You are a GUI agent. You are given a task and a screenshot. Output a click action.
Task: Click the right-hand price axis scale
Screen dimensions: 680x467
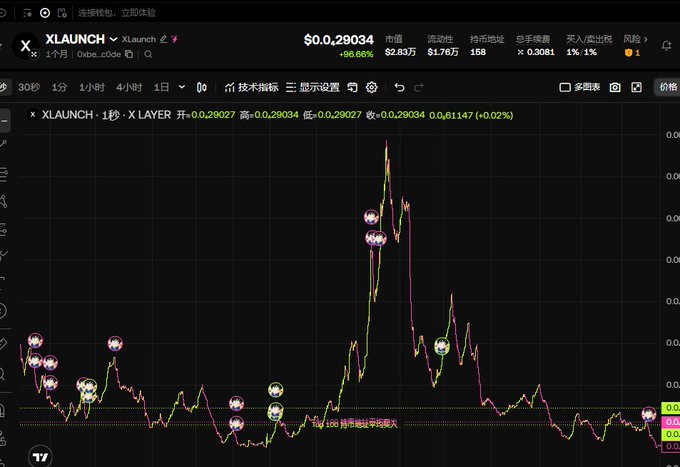coord(670,286)
